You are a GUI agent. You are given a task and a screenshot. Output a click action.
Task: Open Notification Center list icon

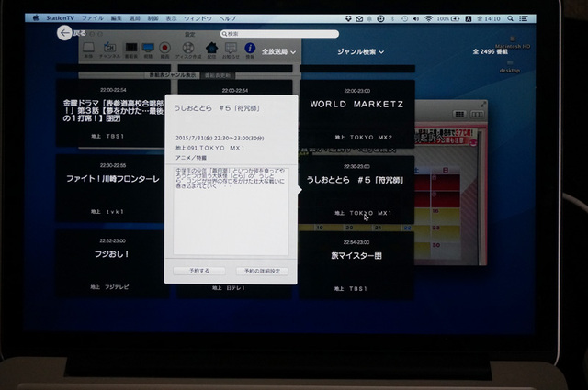[x=524, y=18]
